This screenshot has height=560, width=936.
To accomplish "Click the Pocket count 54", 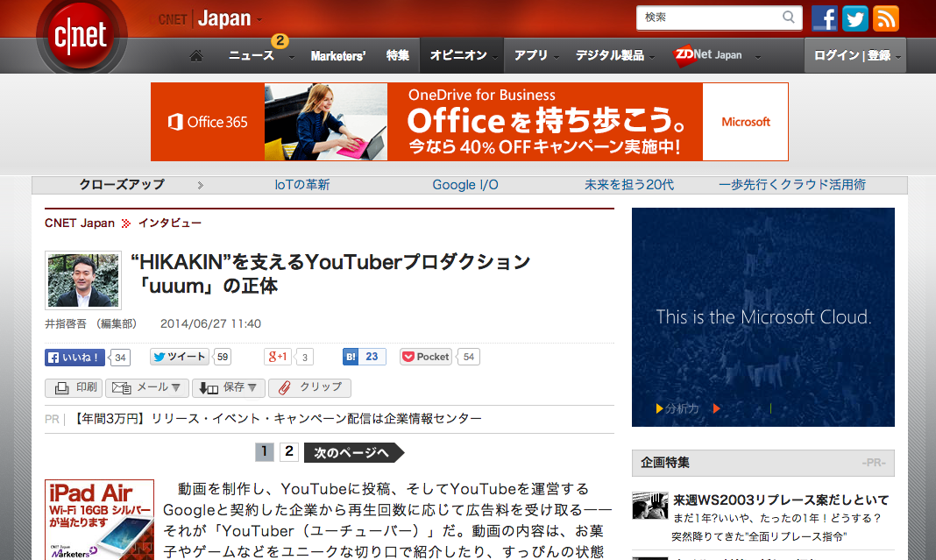I will pyautogui.click(x=469, y=357).
